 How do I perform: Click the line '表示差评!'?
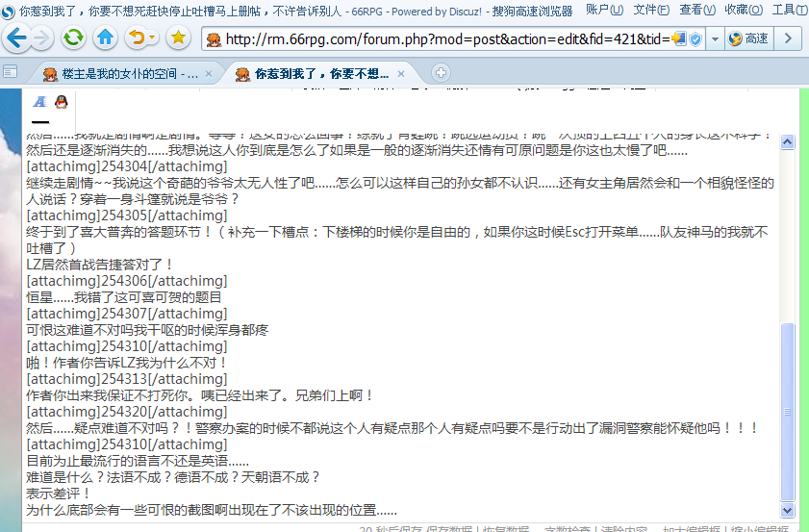click(x=59, y=494)
